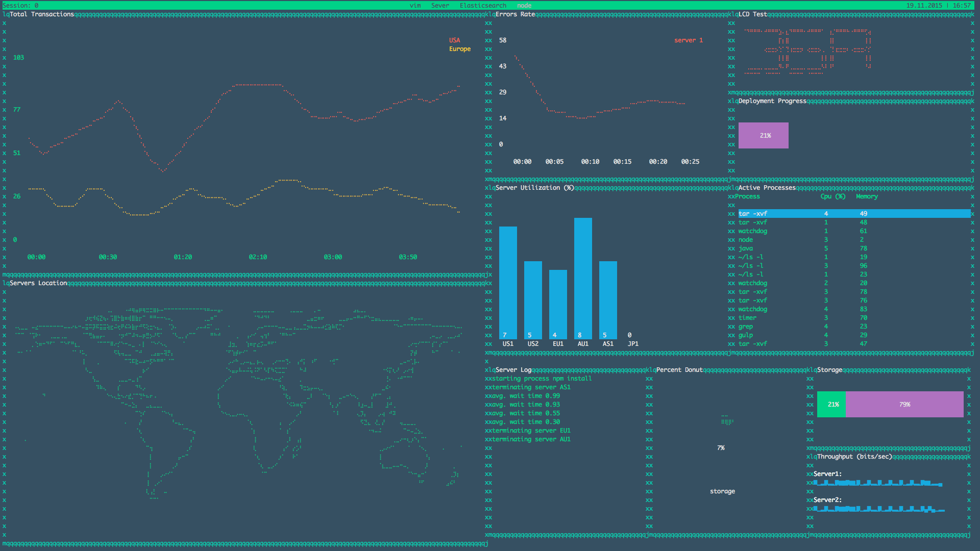Select tar -xvf row with memory 48

[854, 222]
